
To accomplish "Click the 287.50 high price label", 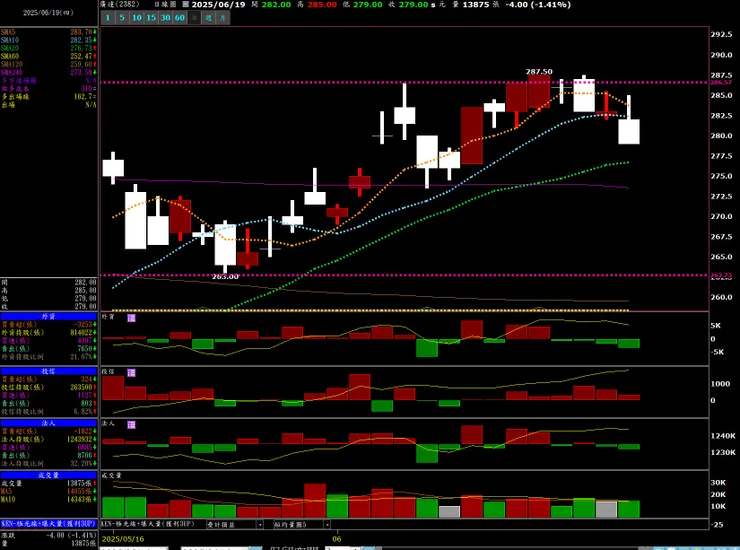I will [x=539, y=72].
